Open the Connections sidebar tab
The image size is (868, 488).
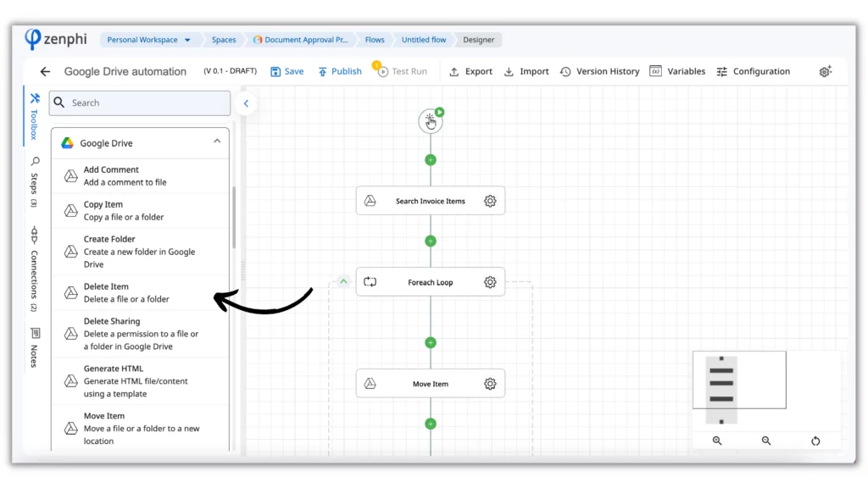34,269
